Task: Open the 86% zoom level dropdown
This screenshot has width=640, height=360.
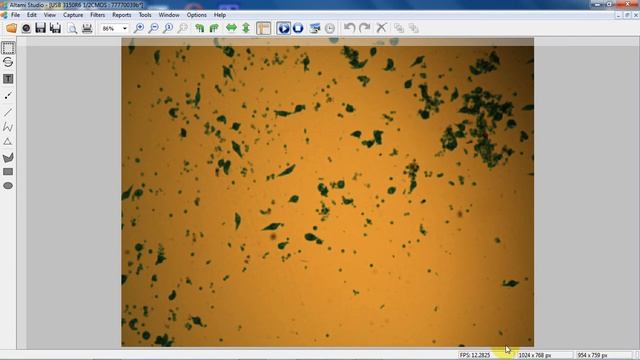Action: click(x=125, y=29)
